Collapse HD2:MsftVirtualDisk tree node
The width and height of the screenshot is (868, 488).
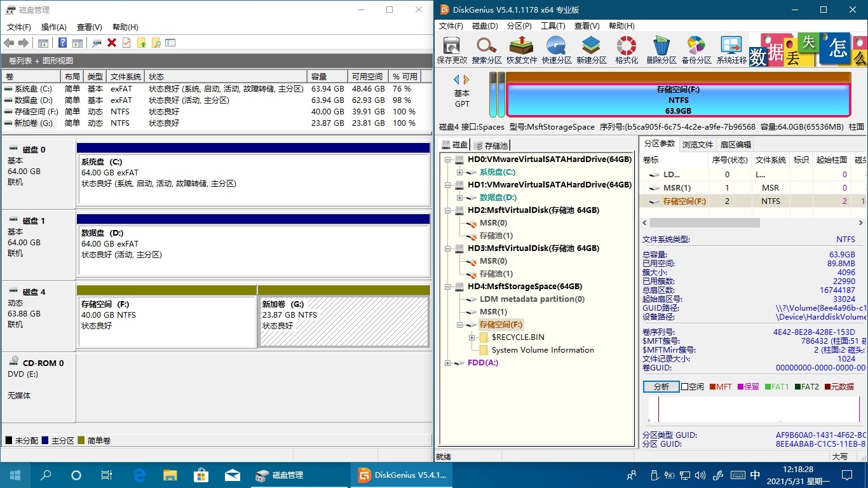447,210
